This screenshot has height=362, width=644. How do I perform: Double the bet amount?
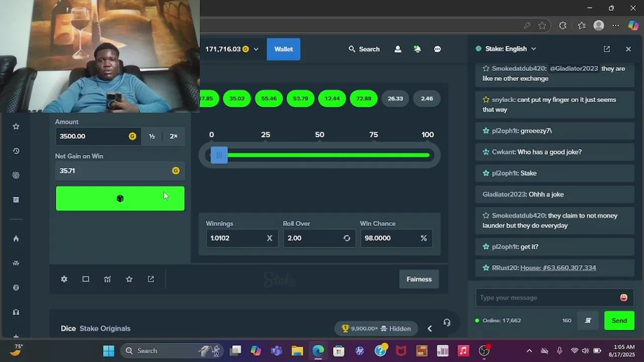(174, 136)
